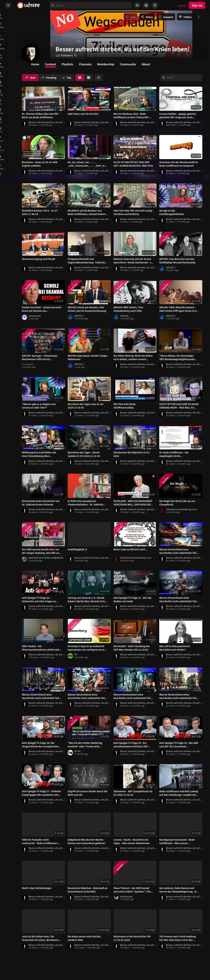The image size is (210, 980).
Task: Click the moonjunky channel name
Action: (35, 316)
